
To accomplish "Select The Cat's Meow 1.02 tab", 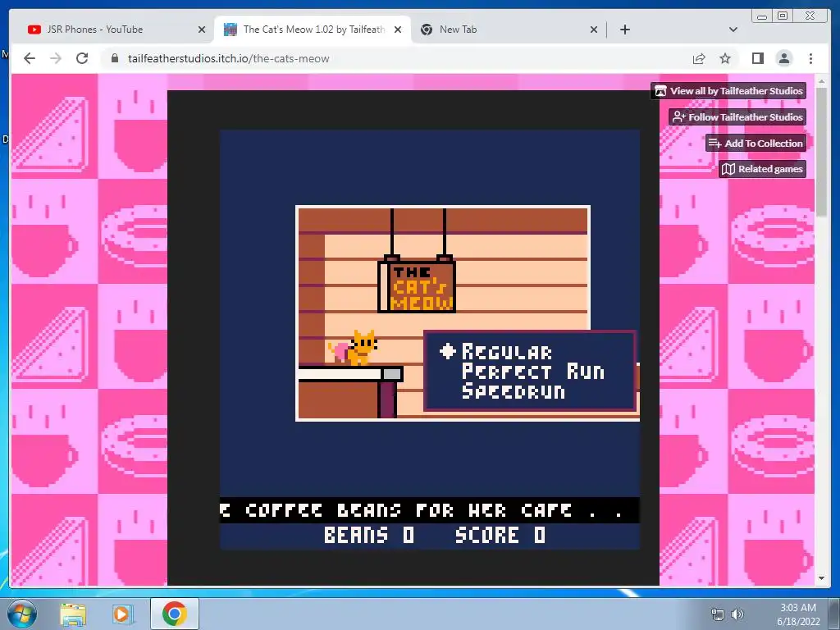I will tap(314, 30).
